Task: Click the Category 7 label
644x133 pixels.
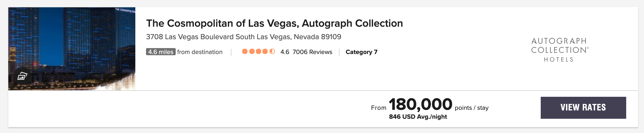Action: [x=361, y=52]
